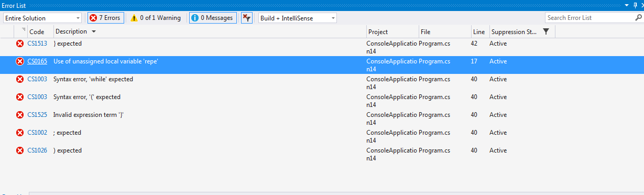Toggle the 0 Messages filter button
Screen dimensions: 644x195
tap(213, 18)
